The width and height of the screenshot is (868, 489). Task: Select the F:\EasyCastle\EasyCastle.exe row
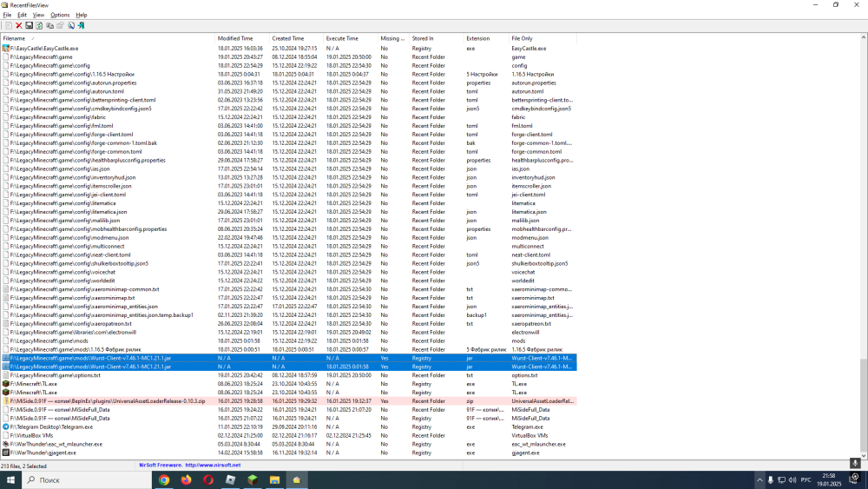288,48
